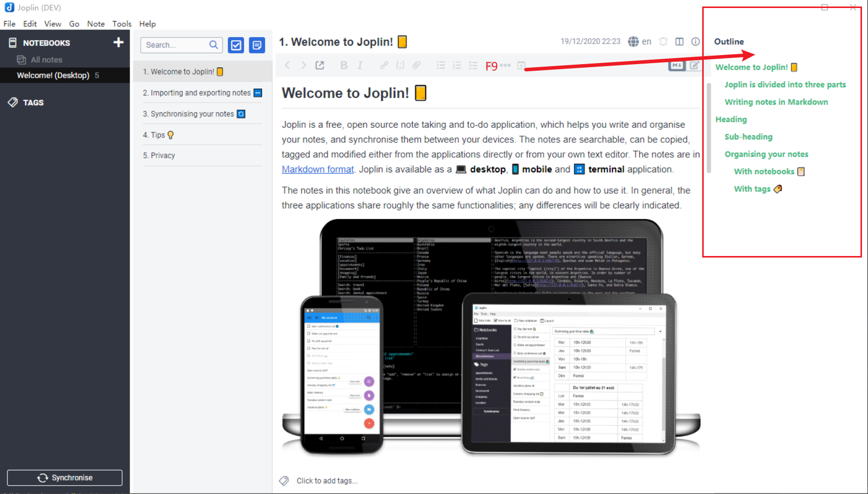The height and width of the screenshot is (494, 868).
Task: Collapse the NOTEBOOKS section header
Action: pos(46,43)
